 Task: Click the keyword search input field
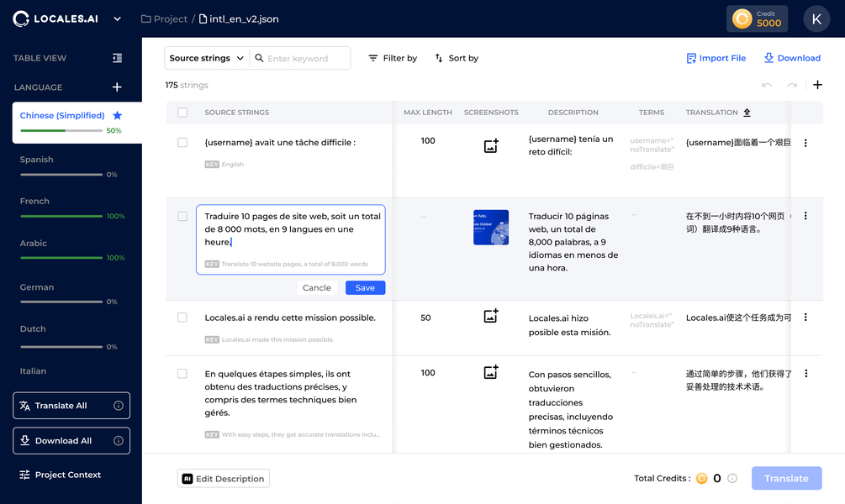(306, 58)
